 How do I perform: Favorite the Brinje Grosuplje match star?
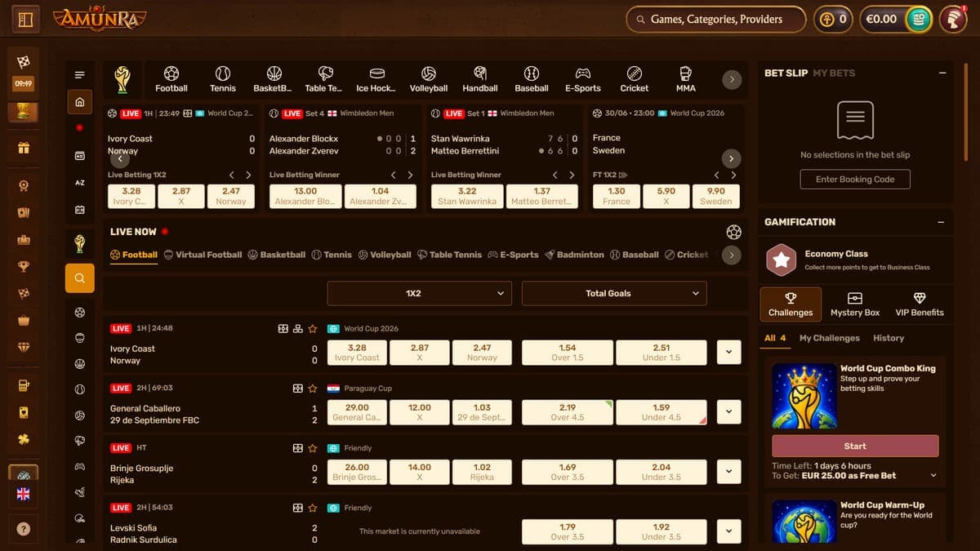(x=312, y=448)
